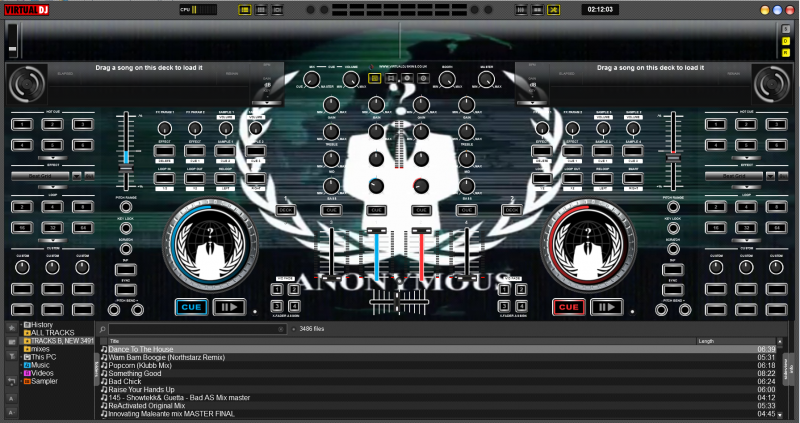This screenshot has width=800, height=423.
Task: Toggle left deck scratch mode
Action: click(126, 248)
